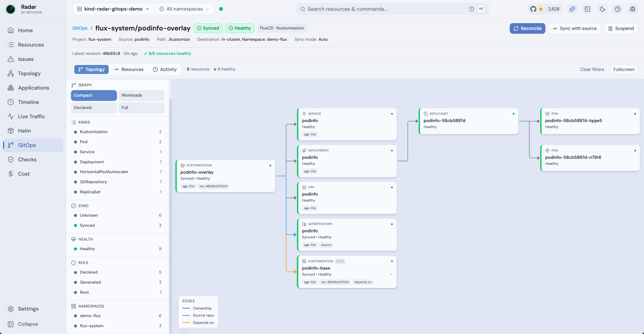This screenshot has width=644, height=334.
Task: Open Live Traffic in the sidebar
Action: click(33, 117)
